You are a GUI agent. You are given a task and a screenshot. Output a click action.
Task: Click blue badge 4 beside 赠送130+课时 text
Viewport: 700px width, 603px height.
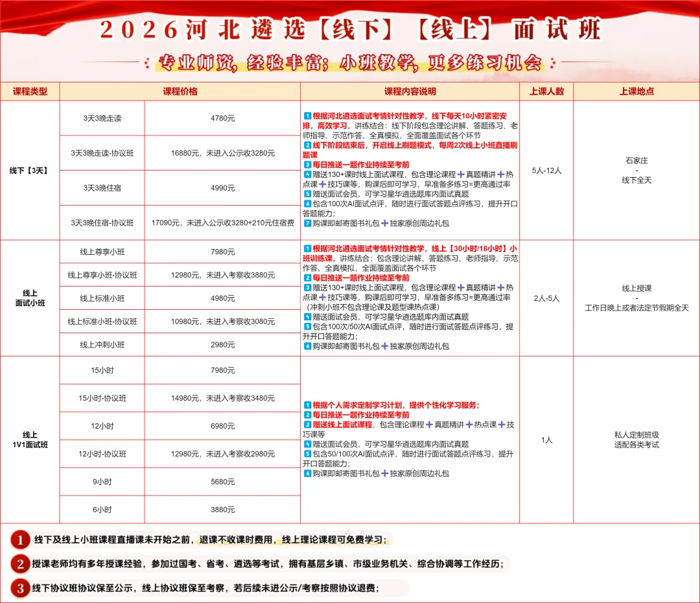(x=307, y=174)
